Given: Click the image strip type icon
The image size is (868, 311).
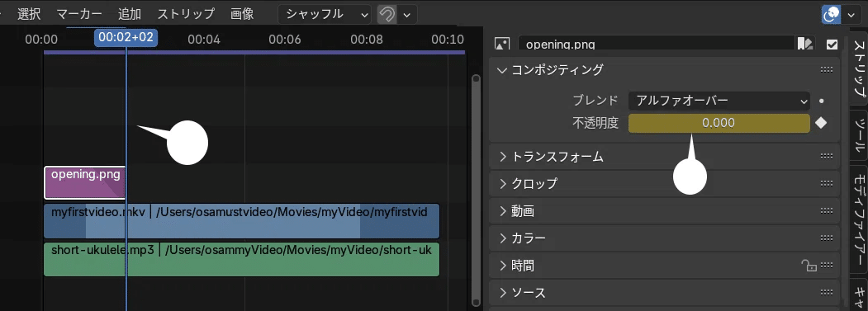Looking at the screenshot, I should tap(502, 45).
